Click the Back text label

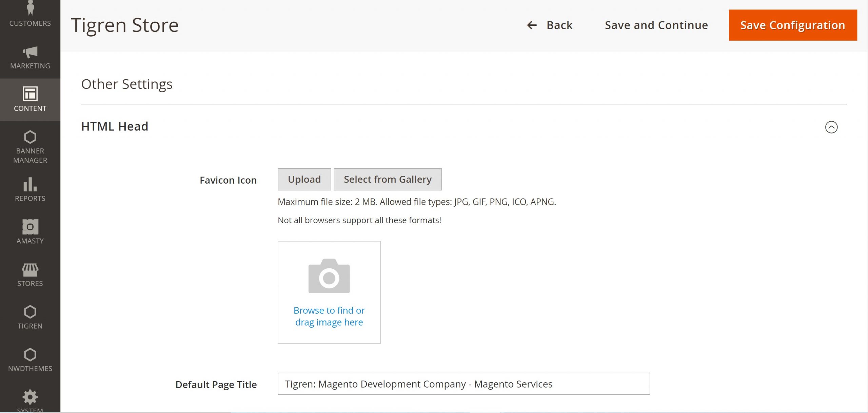559,25
